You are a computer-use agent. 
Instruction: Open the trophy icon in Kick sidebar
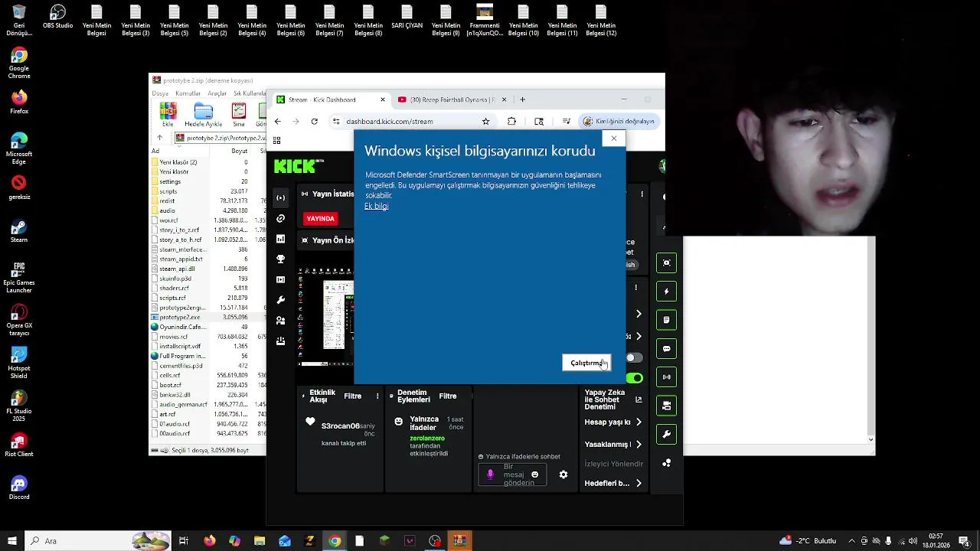[x=280, y=259]
